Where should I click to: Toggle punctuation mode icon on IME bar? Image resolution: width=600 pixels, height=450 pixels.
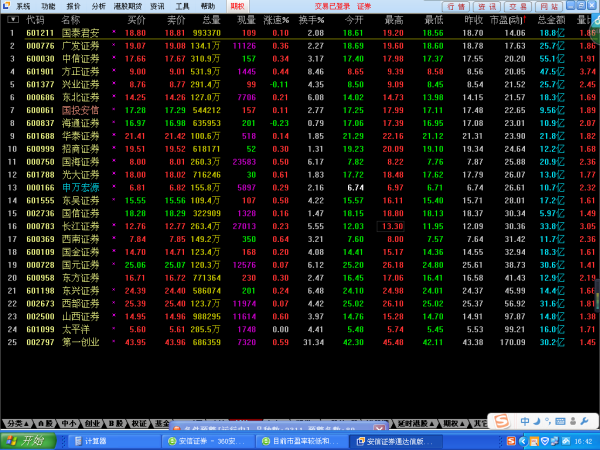coord(548,422)
